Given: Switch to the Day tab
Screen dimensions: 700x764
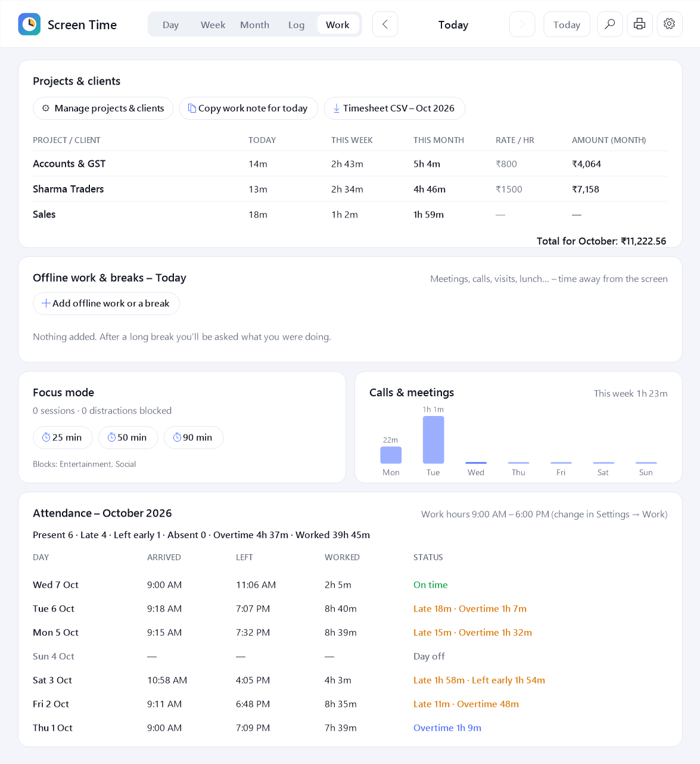Looking at the screenshot, I should pyautogui.click(x=171, y=25).
